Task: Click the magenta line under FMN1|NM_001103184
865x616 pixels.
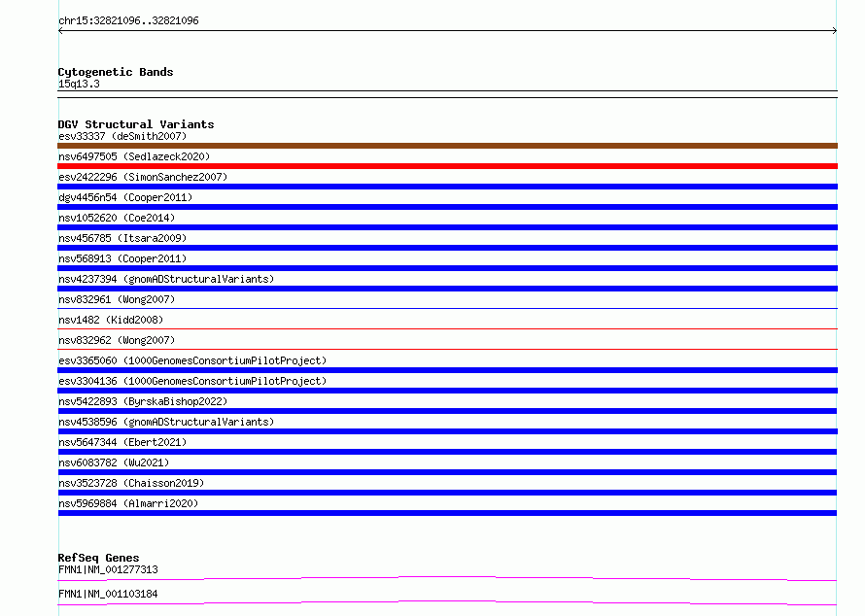Action: coord(447,602)
